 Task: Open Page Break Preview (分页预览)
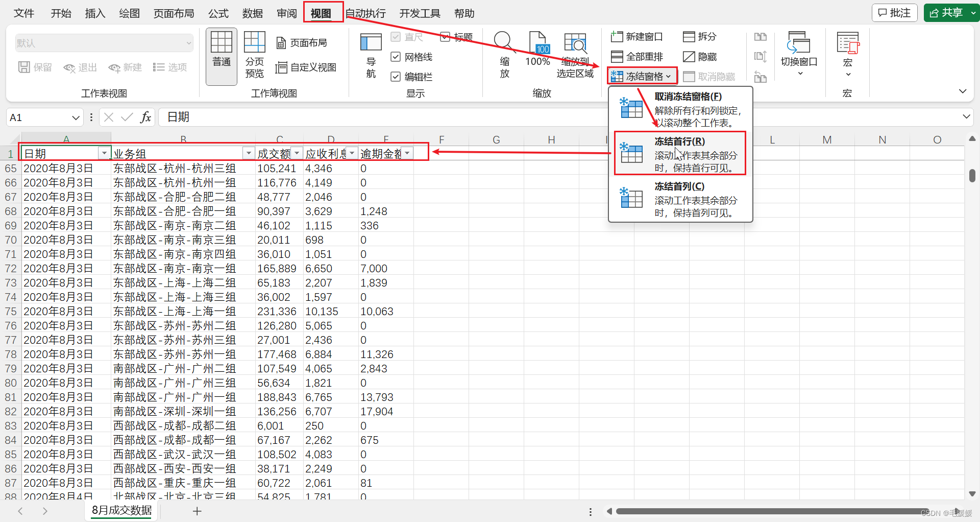pyautogui.click(x=254, y=56)
